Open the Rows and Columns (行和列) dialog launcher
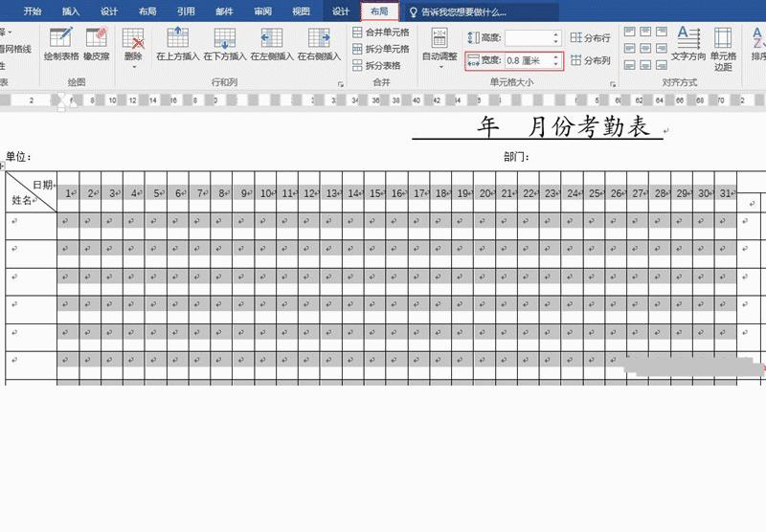 point(341,84)
